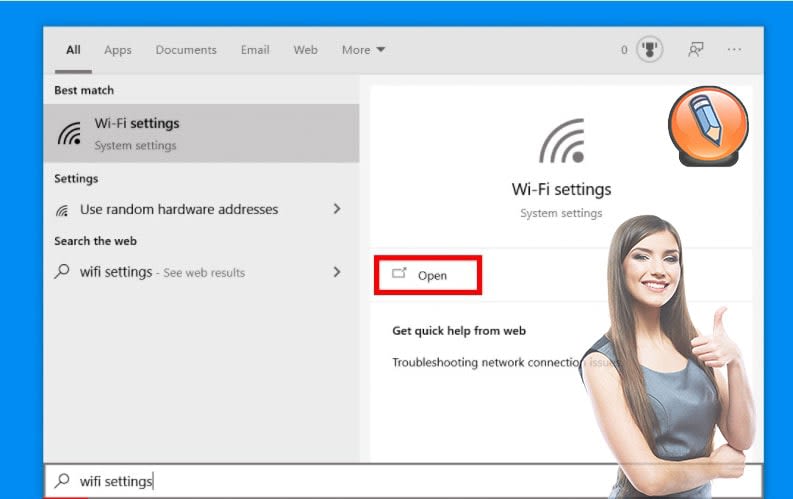
Task: Click System settings under the preview title
Action: click(561, 213)
